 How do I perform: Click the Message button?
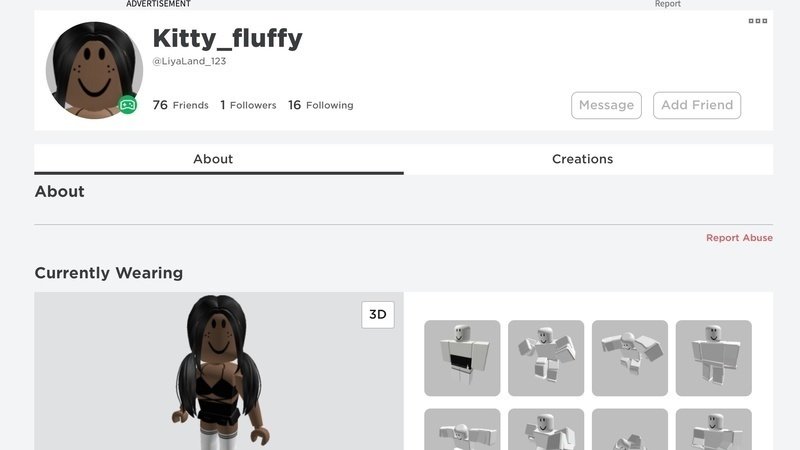tap(606, 105)
